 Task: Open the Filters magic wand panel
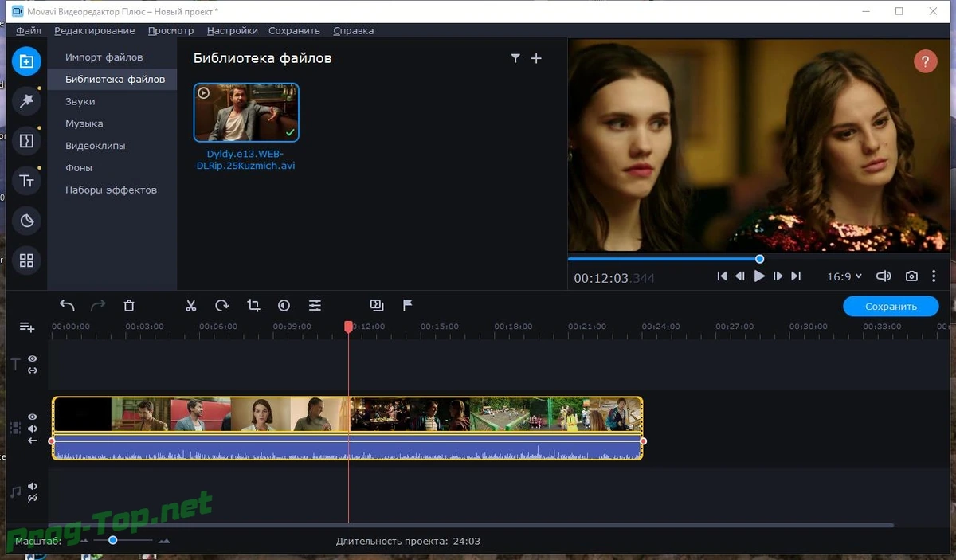(26, 100)
